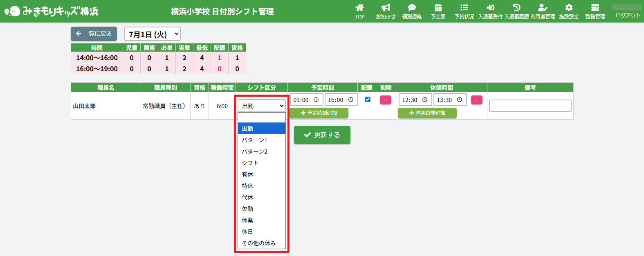Open the 山田太郎 staff name link
The width and height of the screenshot is (644, 256).
(x=84, y=106)
